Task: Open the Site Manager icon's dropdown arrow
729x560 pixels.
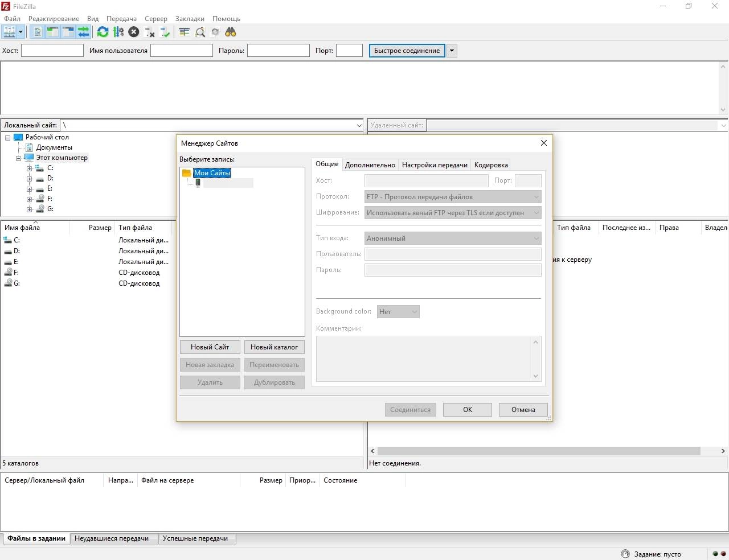Action: click(x=21, y=32)
